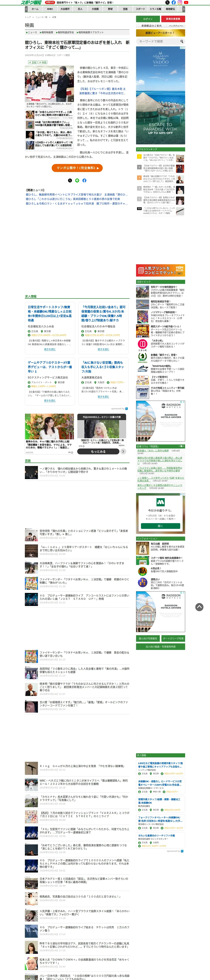210x980 pixels.
Task: Open the YouTube icon in the header
Action: click(186, 2)
